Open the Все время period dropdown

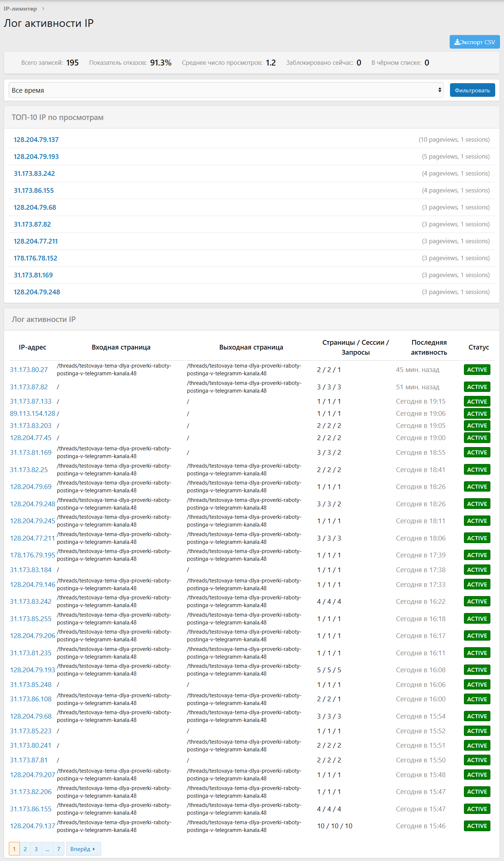tap(226, 90)
